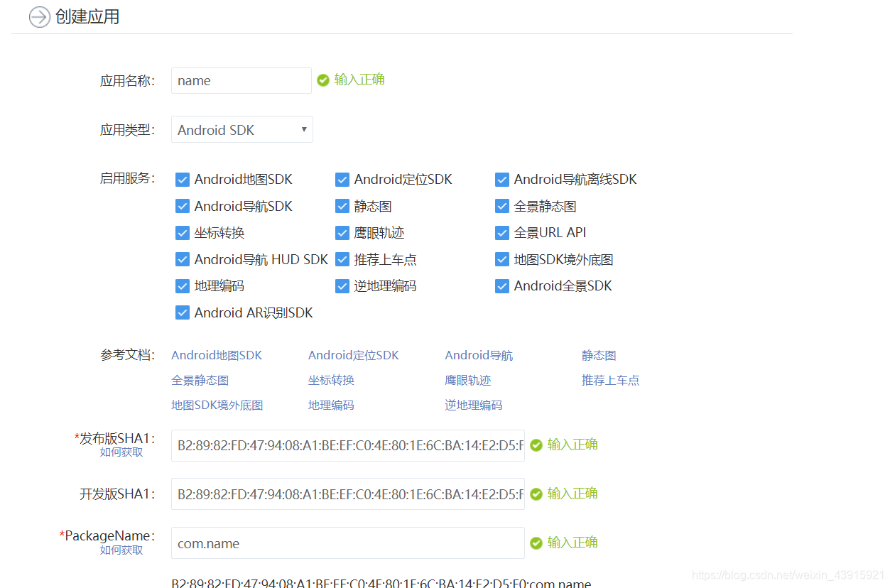Click the 应用类型 label
Image resolution: width=890 pixels, height=588 pixels.
click(x=127, y=129)
